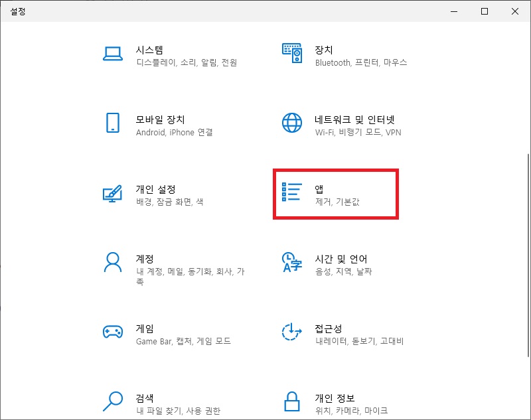Screen dimensions: 531x420
Task: Click the 모바일 장치 phone icon
Action: point(113,123)
